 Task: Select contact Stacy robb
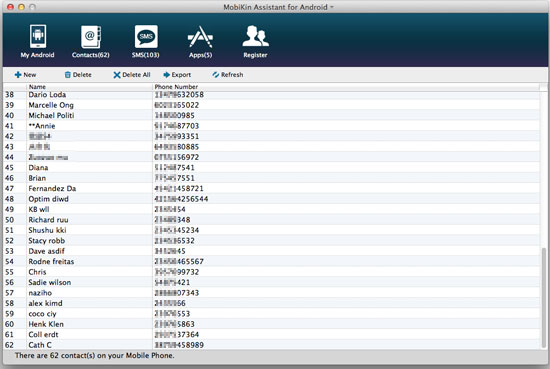[x=47, y=241]
